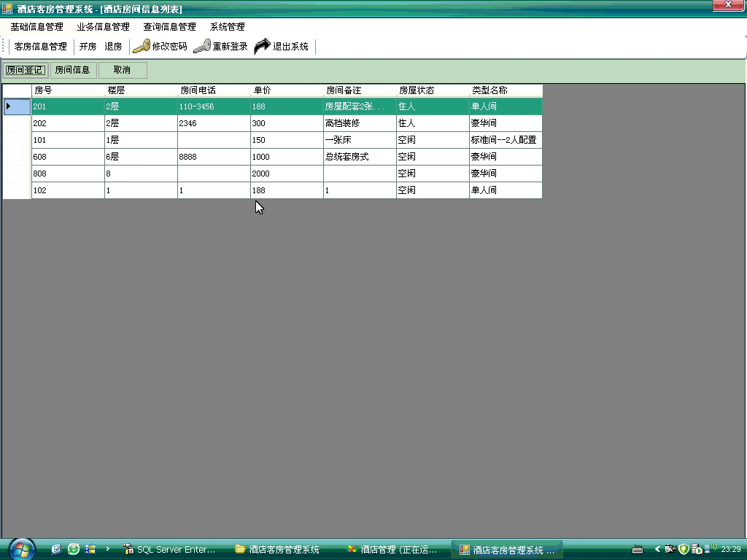This screenshot has width=747, height=560.
Task: Click floor cell 6层
Action: (141, 157)
